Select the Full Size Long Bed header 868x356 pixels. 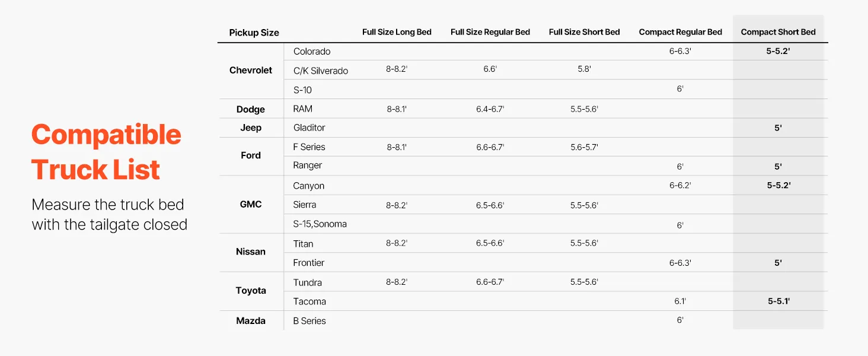tap(397, 32)
